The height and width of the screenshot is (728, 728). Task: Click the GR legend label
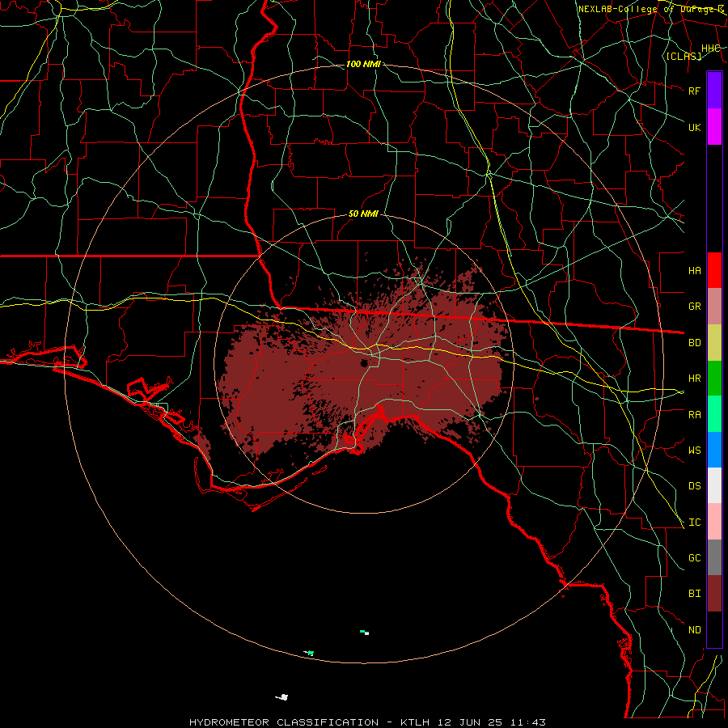pos(695,307)
